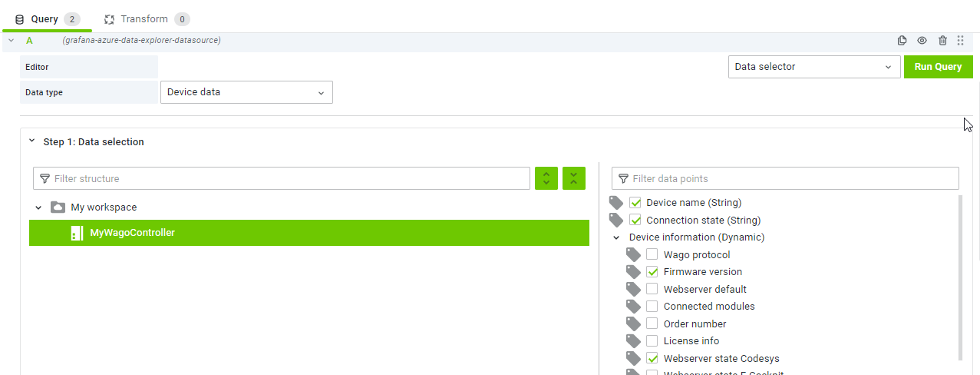
Task: Check the License info checkbox
Action: coord(652,340)
